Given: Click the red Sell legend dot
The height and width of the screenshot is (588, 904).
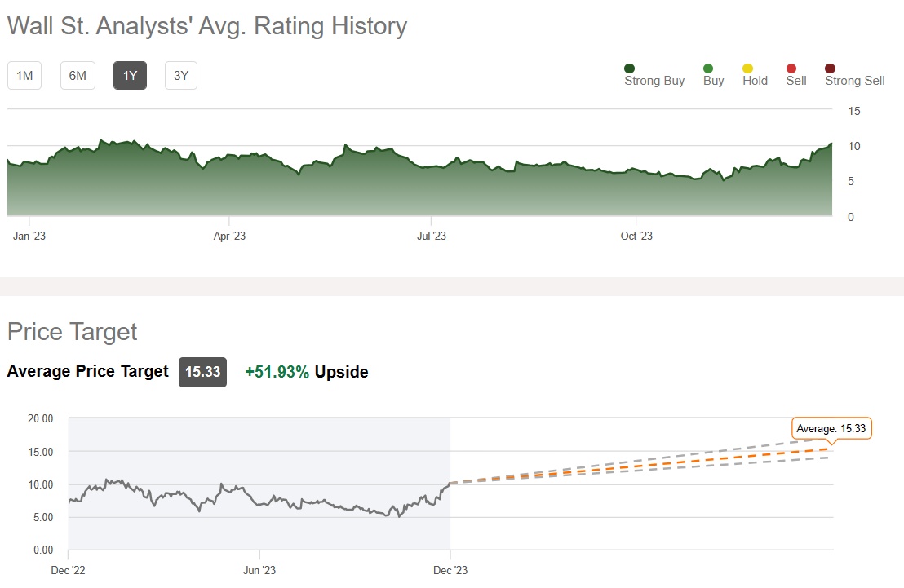Looking at the screenshot, I should [x=791, y=69].
